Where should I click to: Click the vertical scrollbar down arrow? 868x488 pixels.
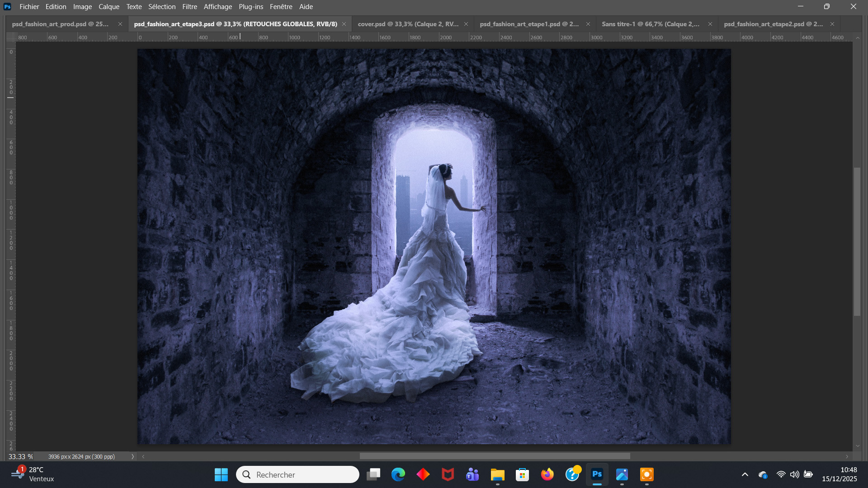pyautogui.click(x=858, y=446)
